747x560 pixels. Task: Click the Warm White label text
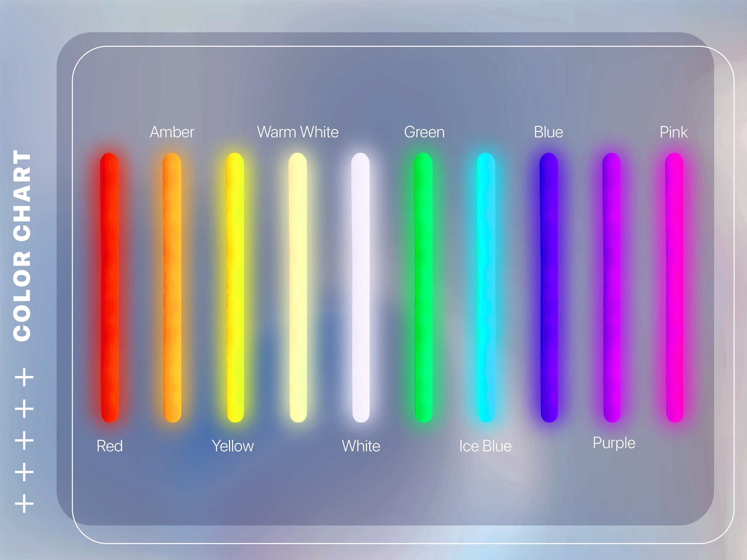(298, 132)
